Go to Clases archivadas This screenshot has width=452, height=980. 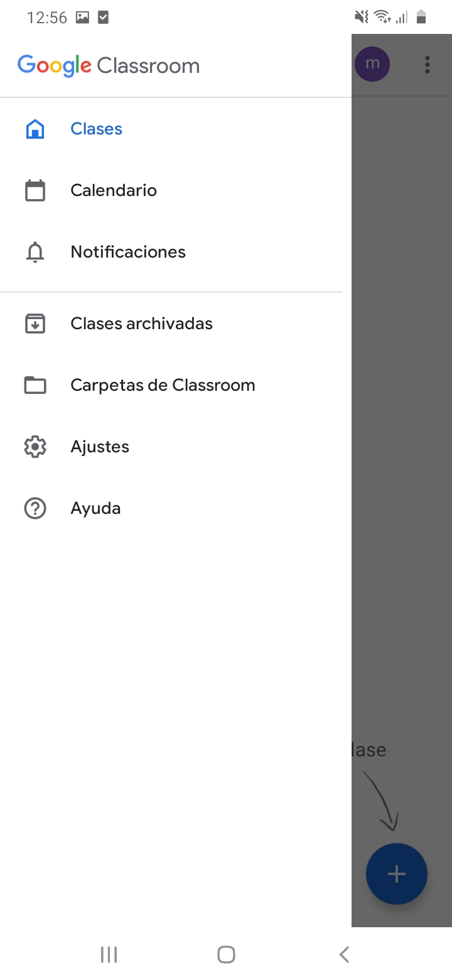tap(141, 323)
